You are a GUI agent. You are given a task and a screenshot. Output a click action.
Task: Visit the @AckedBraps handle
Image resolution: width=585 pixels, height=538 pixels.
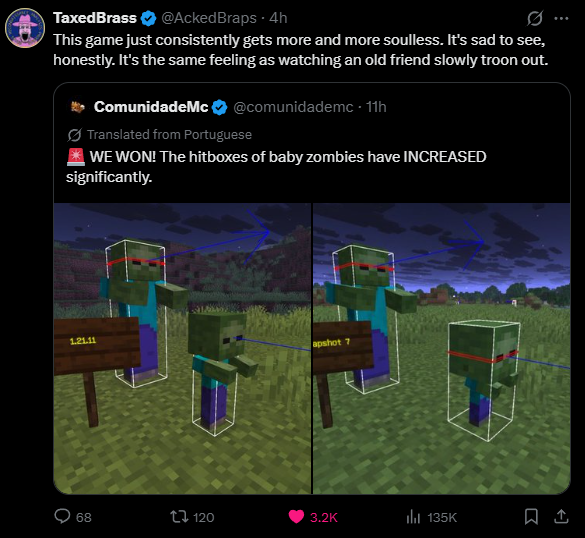pos(209,18)
